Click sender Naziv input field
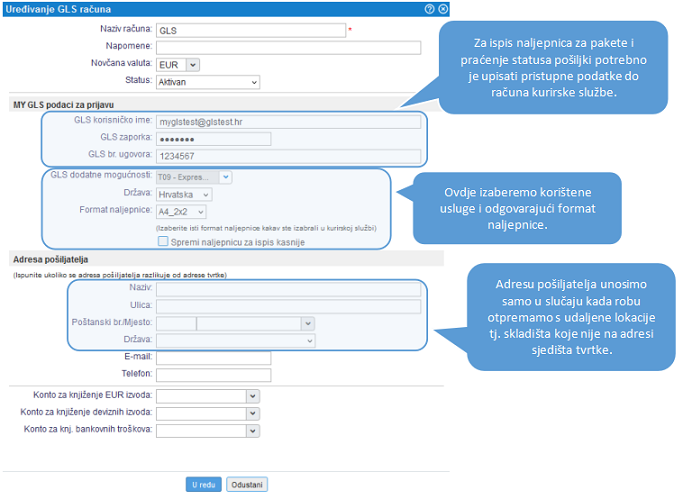 point(289,289)
